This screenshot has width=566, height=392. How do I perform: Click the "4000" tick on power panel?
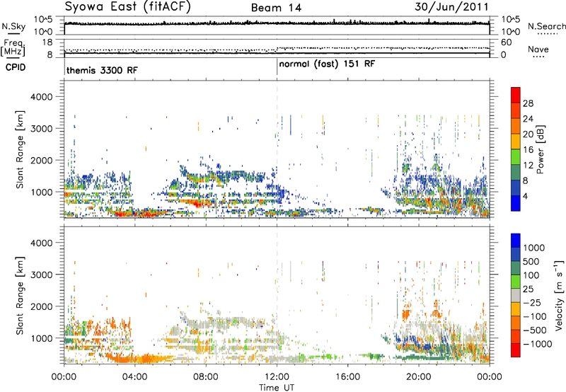point(41,97)
